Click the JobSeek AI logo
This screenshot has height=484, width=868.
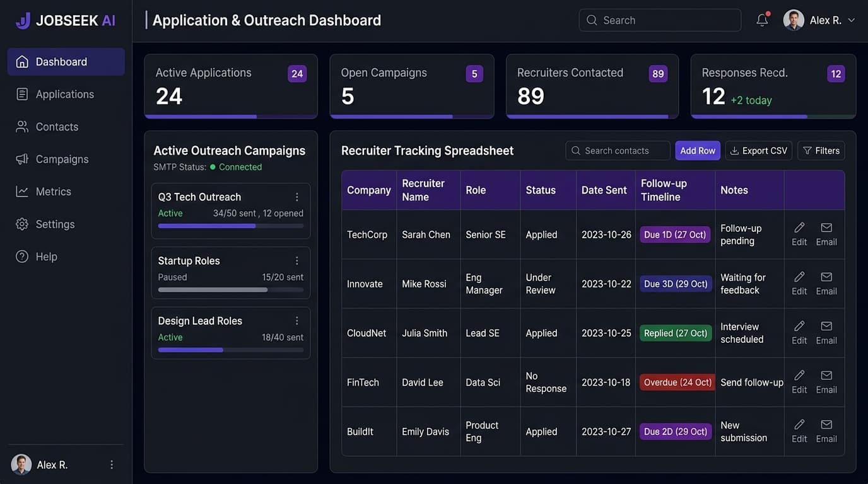coord(66,21)
